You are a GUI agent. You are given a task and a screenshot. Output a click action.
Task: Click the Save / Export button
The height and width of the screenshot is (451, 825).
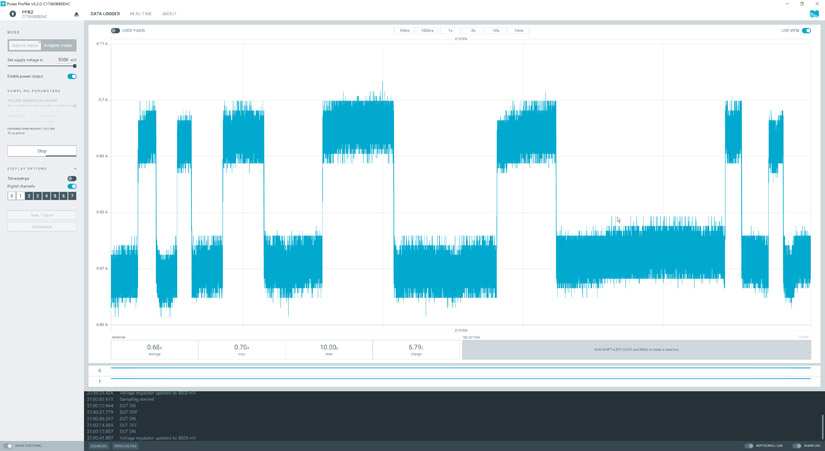(x=42, y=215)
